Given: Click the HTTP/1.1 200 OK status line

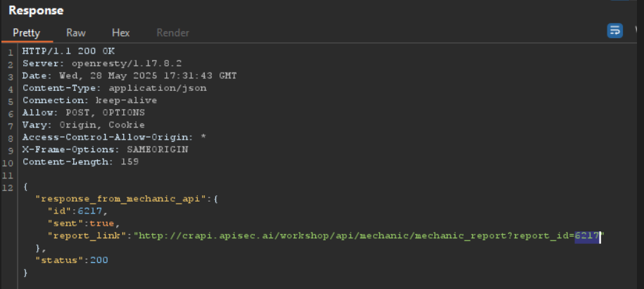Looking at the screenshot, I should click(68, 51).
